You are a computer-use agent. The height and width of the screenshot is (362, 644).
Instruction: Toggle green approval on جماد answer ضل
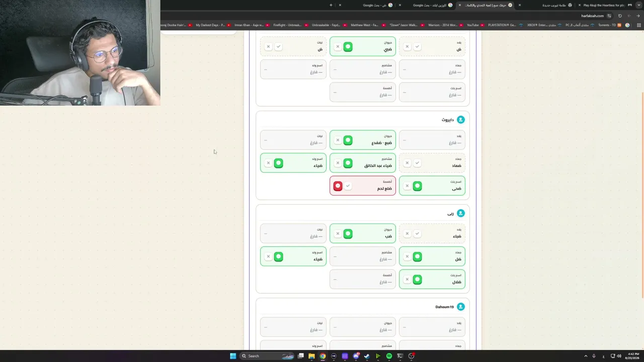417,256
